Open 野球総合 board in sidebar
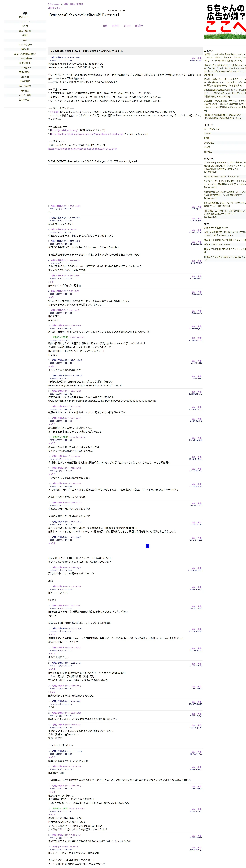Viewport: 246px width, 868px height. (x=25, y=91)
